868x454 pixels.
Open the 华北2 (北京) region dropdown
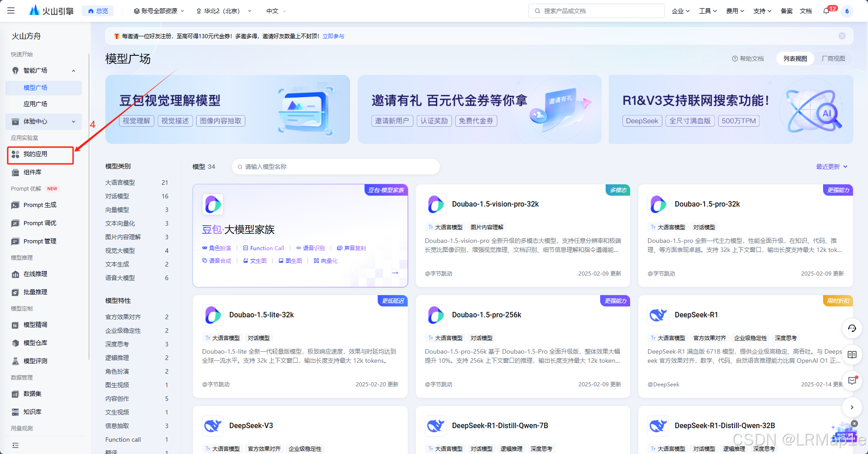[223, 11]
